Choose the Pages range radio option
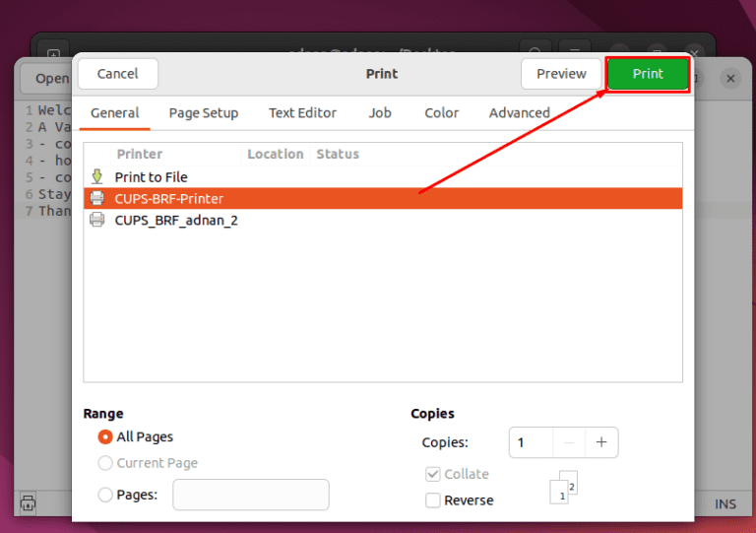 [105, 495]
